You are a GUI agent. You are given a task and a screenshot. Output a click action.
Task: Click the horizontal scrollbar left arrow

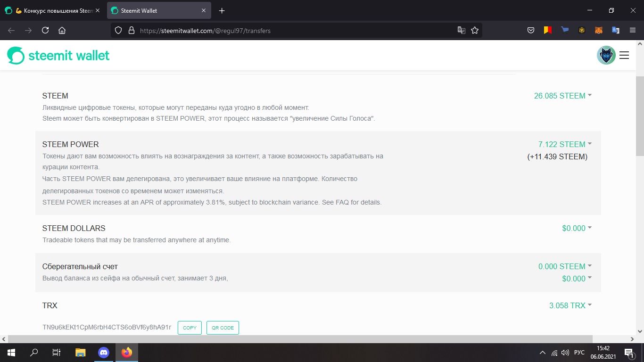point(4,339)
